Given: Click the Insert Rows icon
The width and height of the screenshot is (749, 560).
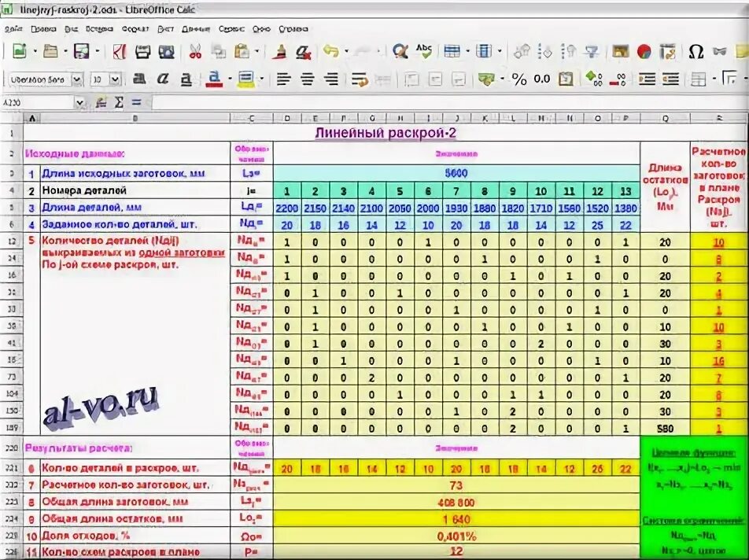Looking at the screenshot, I should tap(452, 51).
